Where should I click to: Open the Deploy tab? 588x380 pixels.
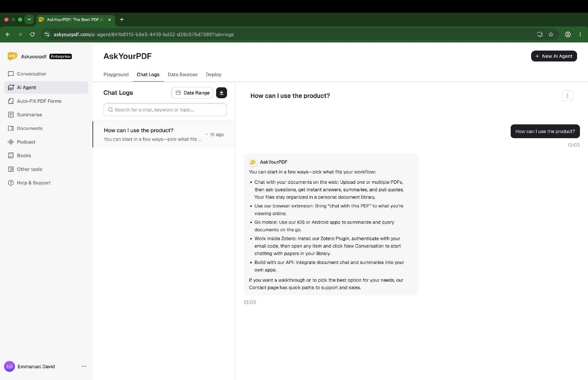214,75
